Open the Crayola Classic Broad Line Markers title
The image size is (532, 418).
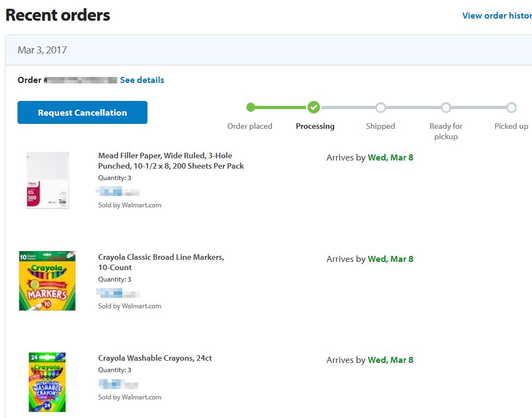coord(161,262)
